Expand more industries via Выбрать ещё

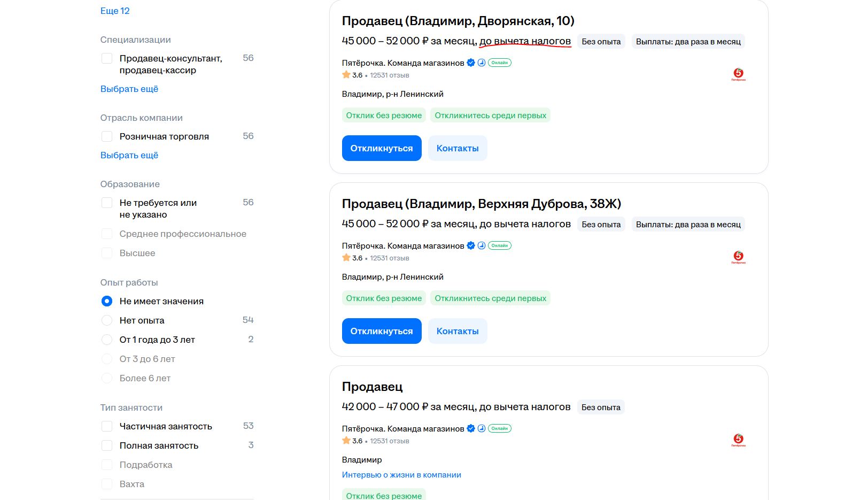(129, 155)
